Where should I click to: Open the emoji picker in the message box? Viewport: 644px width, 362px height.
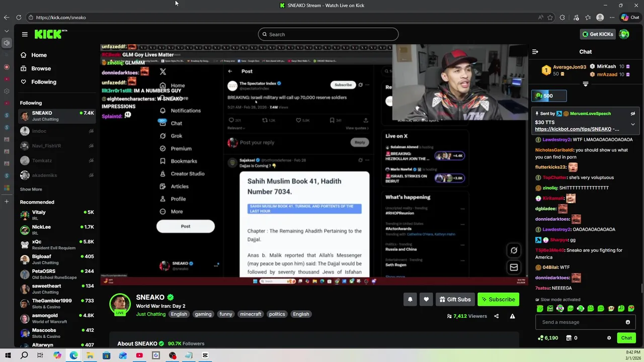(x=627, y=322)
